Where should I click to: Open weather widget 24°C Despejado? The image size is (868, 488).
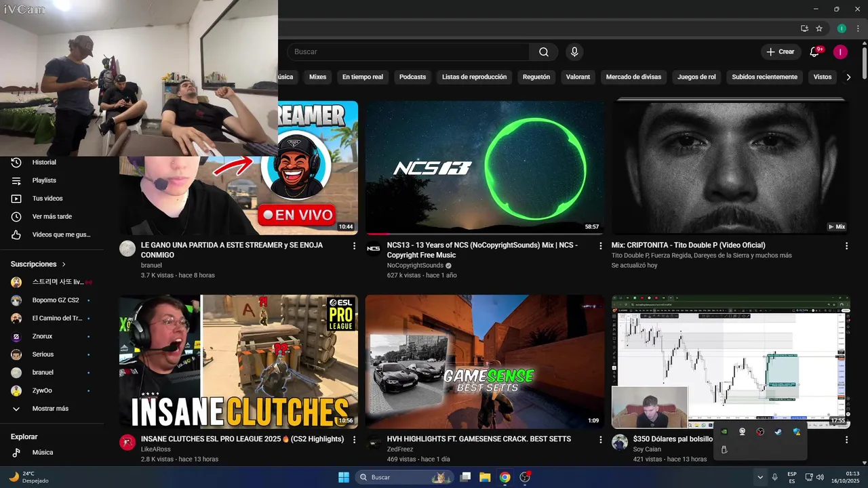[x=28, y=477]
